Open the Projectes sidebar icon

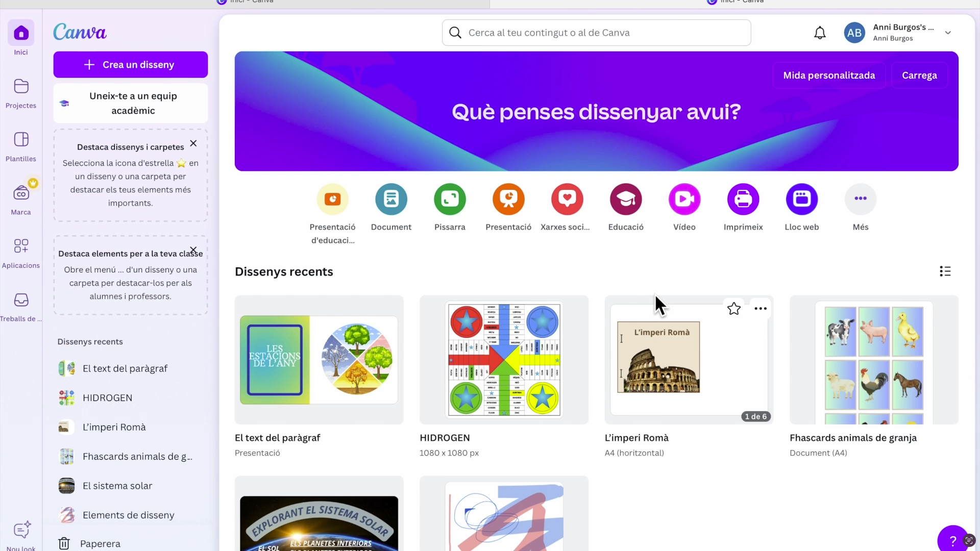point(21,87)
